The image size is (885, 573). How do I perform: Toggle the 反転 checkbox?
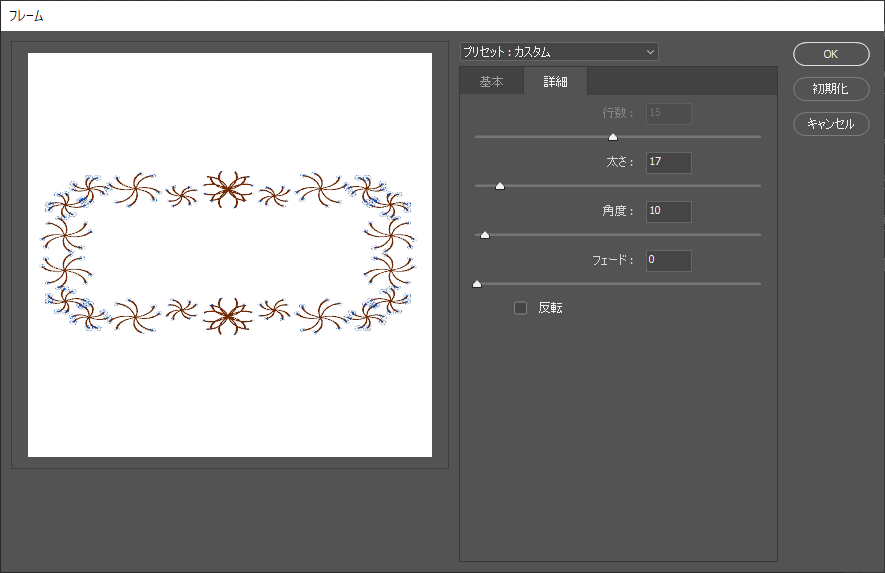coord(520,308)
